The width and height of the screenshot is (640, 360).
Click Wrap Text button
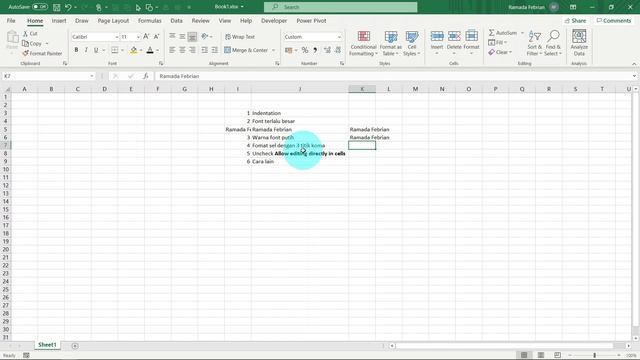tap(240, 37)
